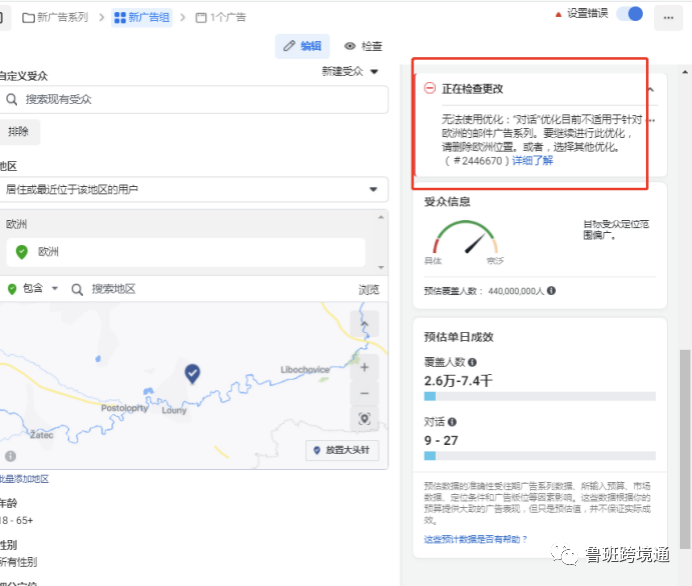Select the 欧洲 location entry

point(185,252)
